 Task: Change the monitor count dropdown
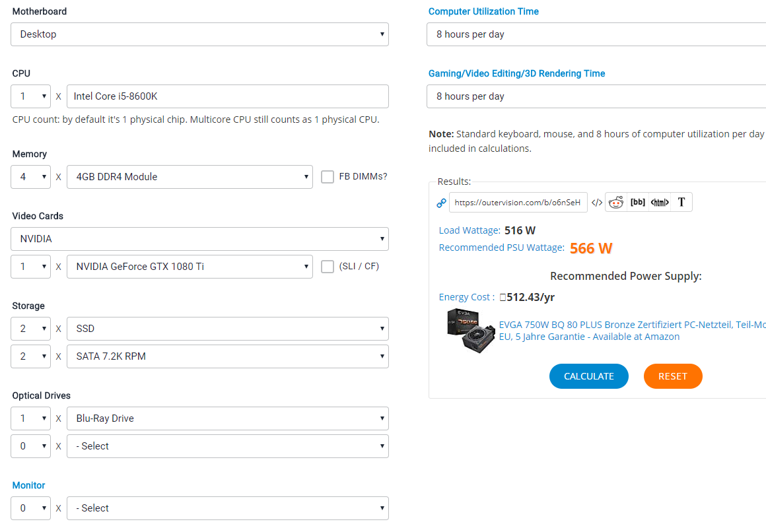coord(31,508)
